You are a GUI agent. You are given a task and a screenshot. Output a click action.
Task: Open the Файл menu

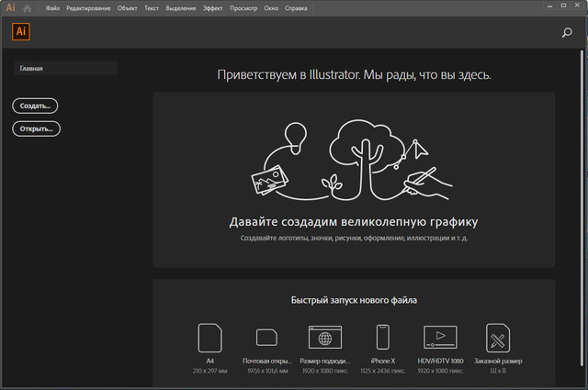(53, 8)
